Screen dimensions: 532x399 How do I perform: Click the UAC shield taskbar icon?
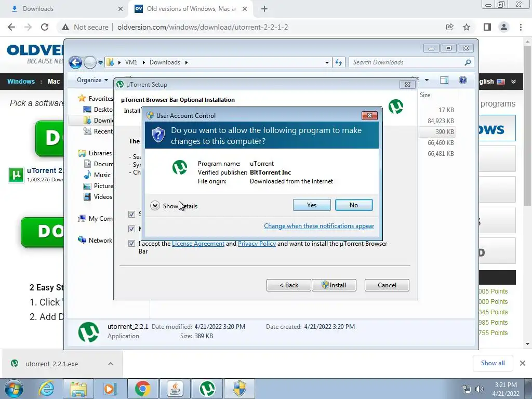coord(240,389)
